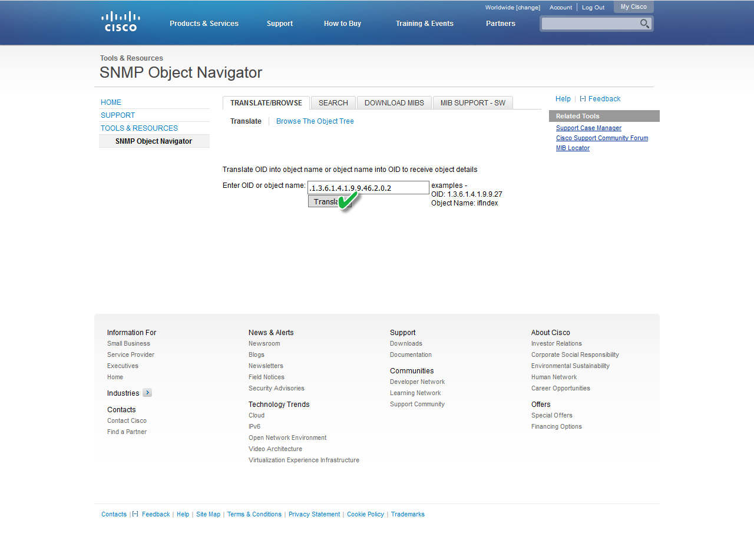The image size is (754, 560).
Task: Switch to the SEARCH tab
Action: pos(333,103)
